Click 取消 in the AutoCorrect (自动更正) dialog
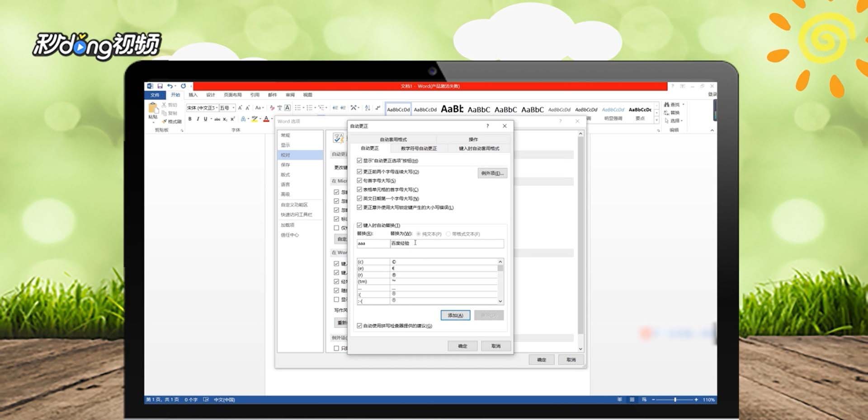Viewport: 868px width, 420px height. coord(496,346)
